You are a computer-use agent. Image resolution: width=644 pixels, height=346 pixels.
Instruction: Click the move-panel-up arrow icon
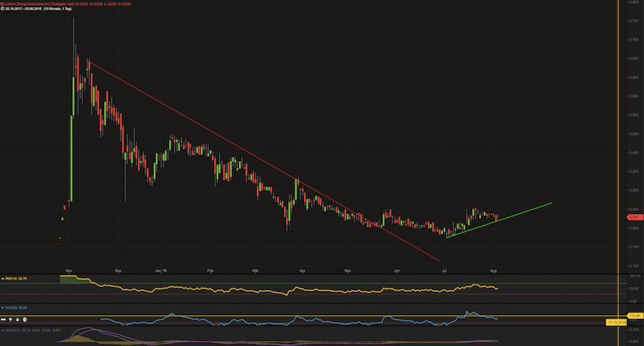click(x=11, y=319)
